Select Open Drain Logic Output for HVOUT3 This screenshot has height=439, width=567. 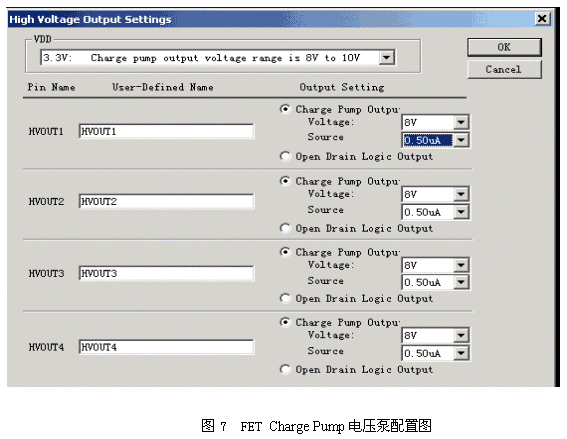click(285, 298)
